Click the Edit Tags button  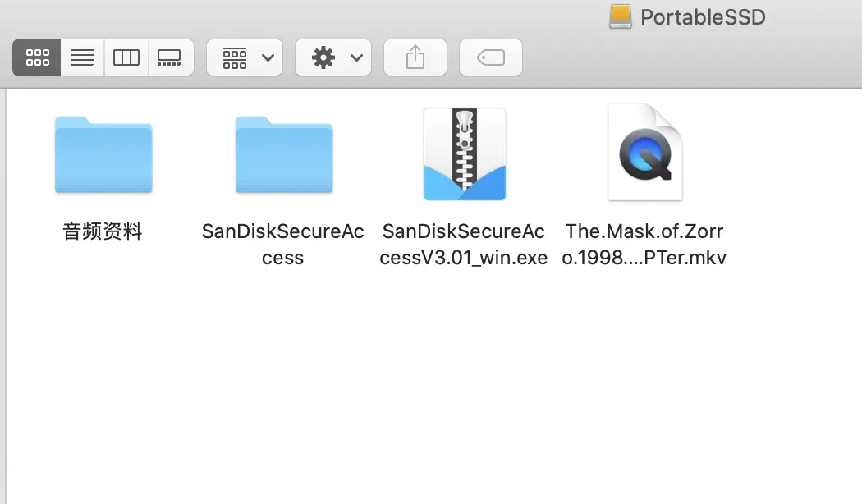point(491,57)
